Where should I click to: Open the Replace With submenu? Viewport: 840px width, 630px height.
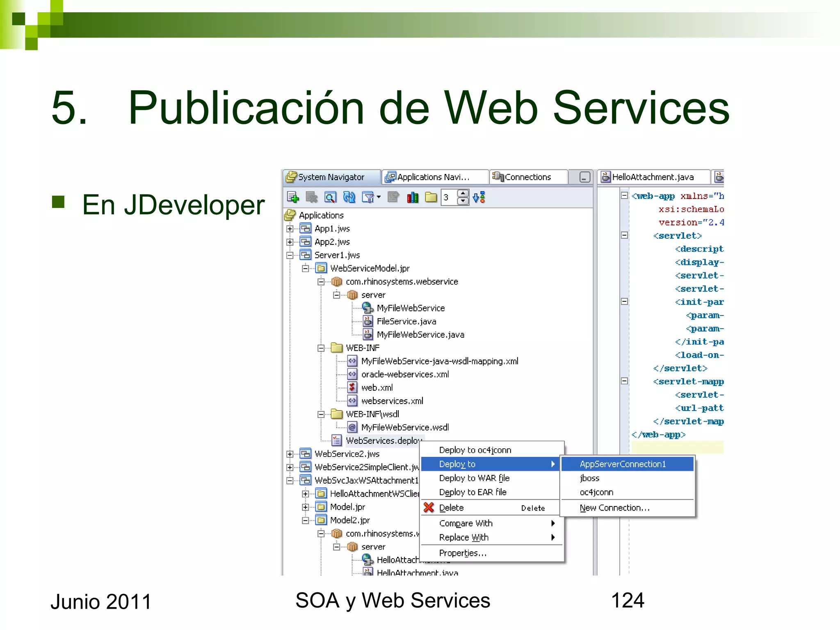492,537
